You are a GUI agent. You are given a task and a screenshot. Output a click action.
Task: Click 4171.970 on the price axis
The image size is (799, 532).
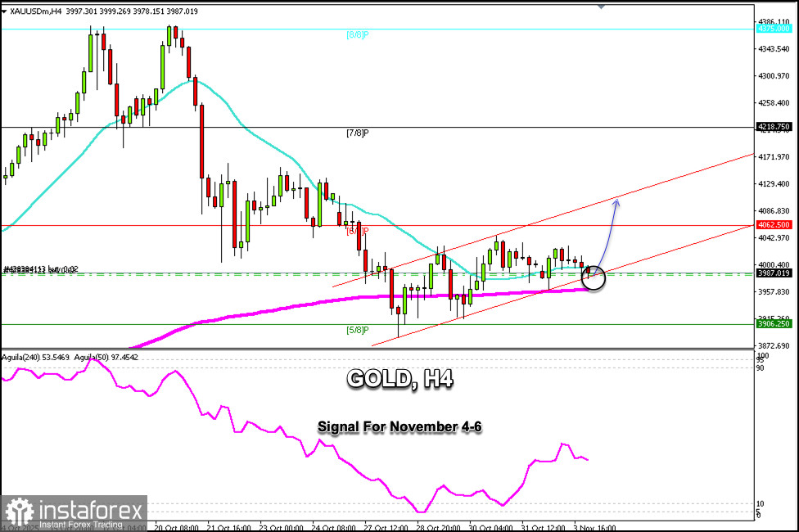(774, 157)
